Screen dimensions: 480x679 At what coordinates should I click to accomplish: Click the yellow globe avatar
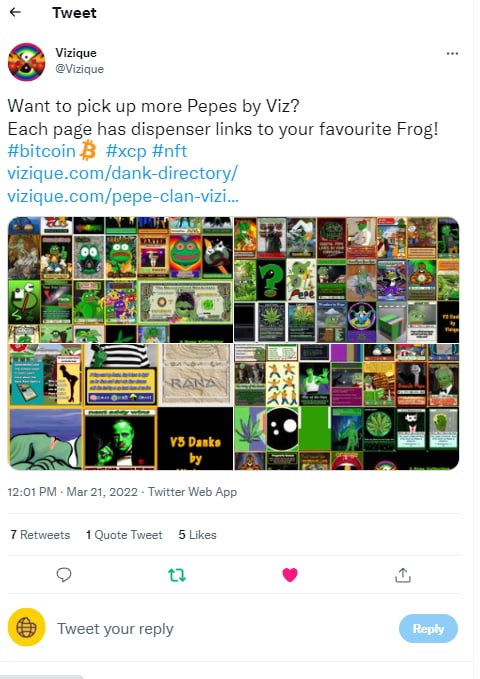pos(26,627)
